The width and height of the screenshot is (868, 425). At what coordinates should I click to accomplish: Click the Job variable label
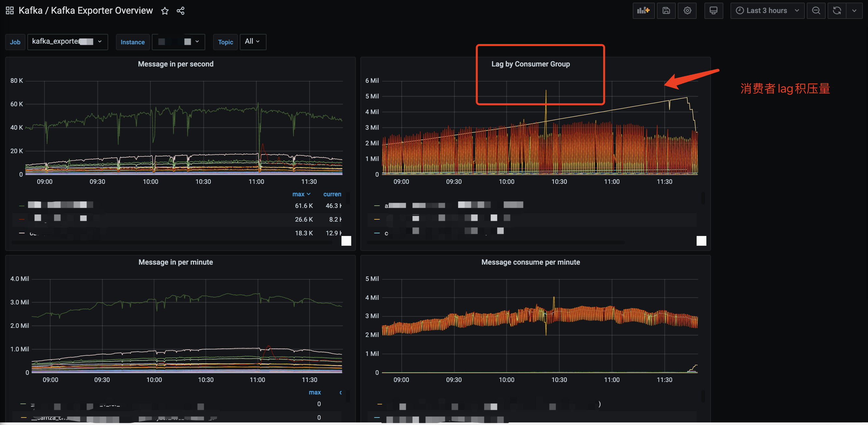pyautogui.click(x=15, y=42)
